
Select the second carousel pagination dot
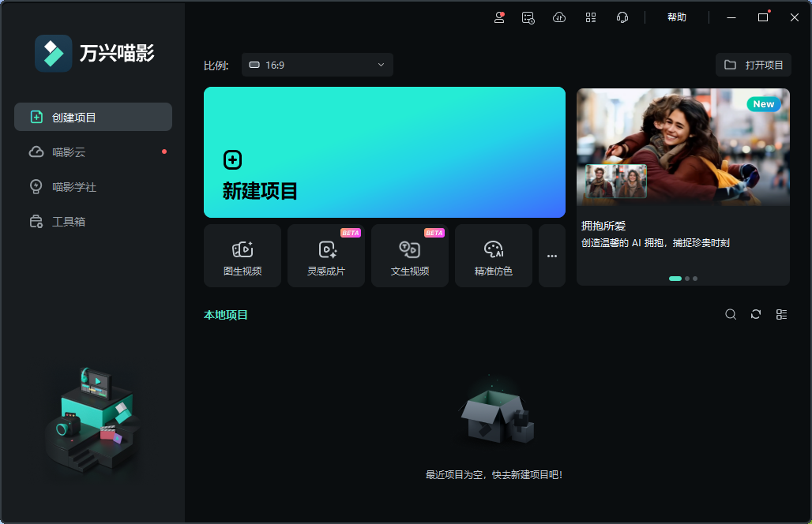tap(686, 278)
